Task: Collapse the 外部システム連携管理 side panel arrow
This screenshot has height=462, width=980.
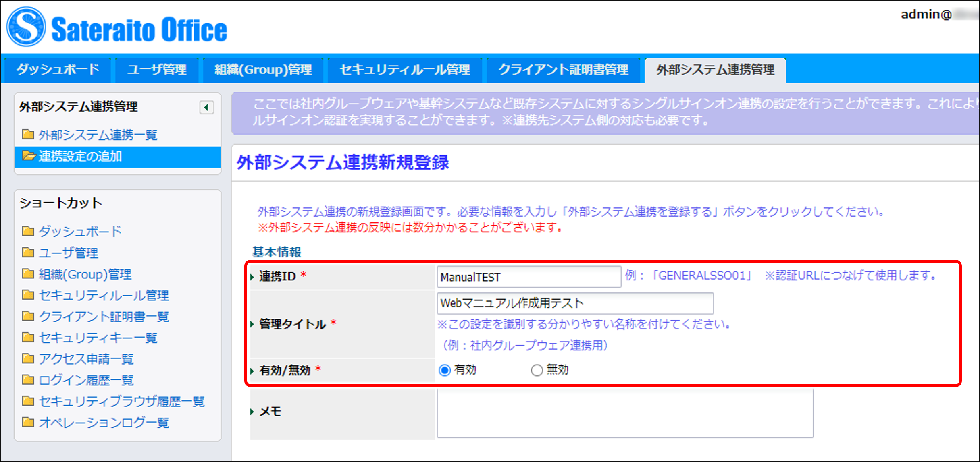Action: click(206, 108)
